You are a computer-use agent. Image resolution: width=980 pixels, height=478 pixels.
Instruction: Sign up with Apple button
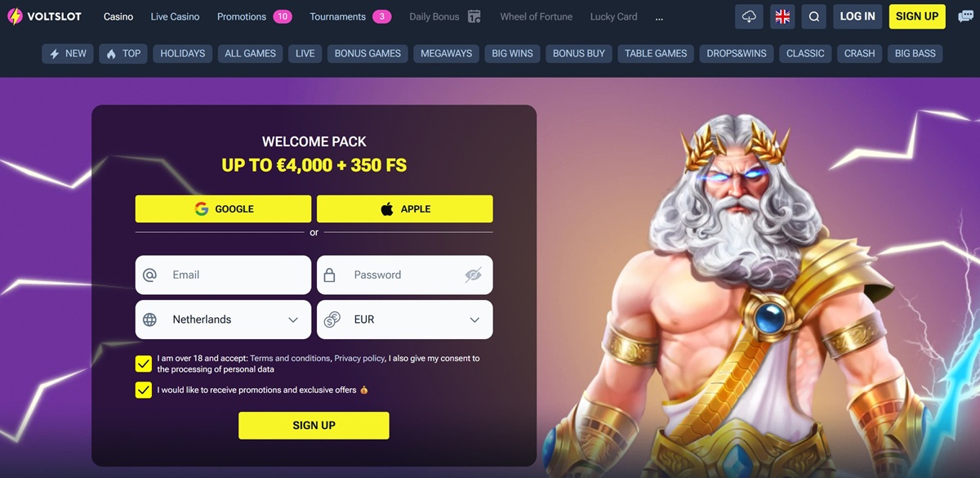click(x=405, y=209)
